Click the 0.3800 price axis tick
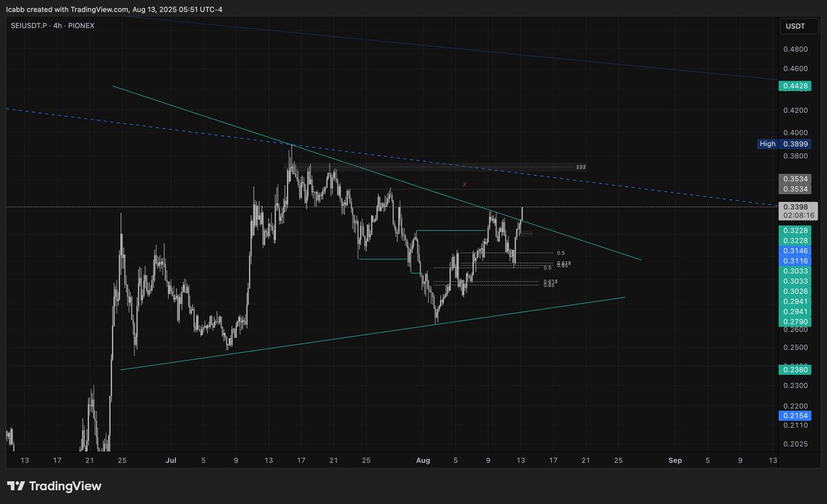The image size is (827, 504). tap(795, 156)
